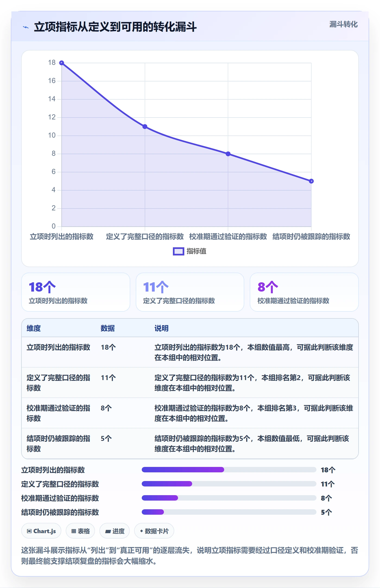Click the 数据卡片 chip

154,531
